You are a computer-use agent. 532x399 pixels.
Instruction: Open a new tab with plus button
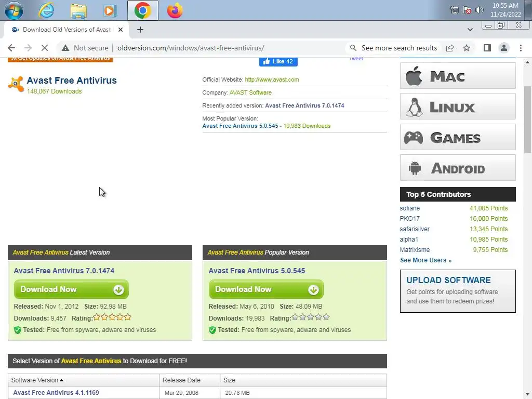[140, 30]
